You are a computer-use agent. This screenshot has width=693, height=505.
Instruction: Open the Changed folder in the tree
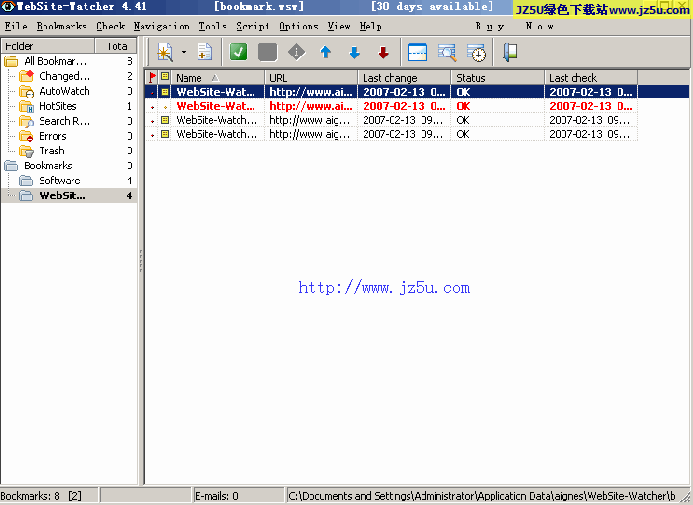coord(64,76)
